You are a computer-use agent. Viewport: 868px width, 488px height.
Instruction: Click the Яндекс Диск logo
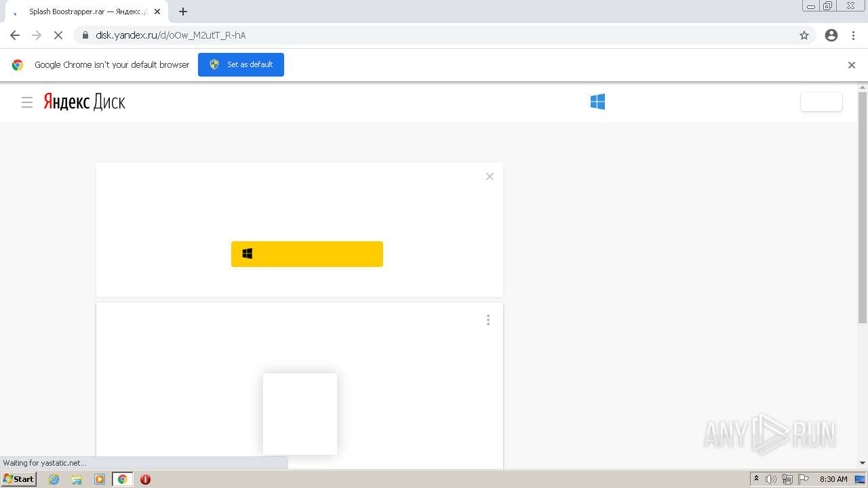85,102
